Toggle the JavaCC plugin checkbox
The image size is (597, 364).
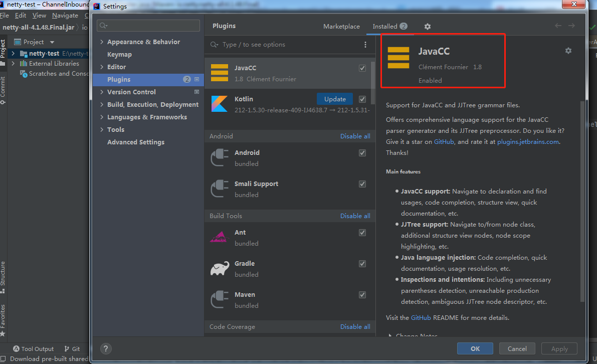coord(362,68)
